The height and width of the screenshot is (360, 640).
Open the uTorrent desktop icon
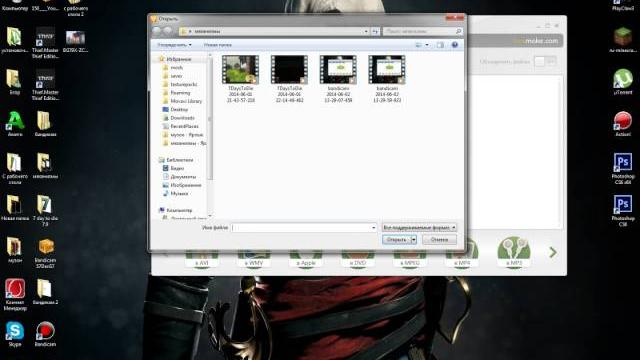click(x=623, y=81)
